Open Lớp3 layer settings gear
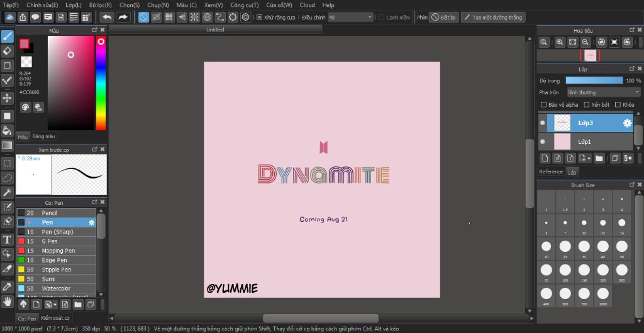 627,123
